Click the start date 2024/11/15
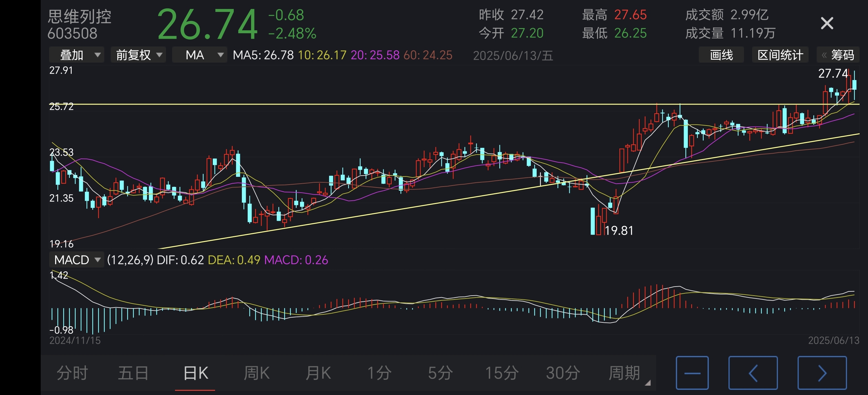Screen dimensions: 868x395 [x=75, y=340]
